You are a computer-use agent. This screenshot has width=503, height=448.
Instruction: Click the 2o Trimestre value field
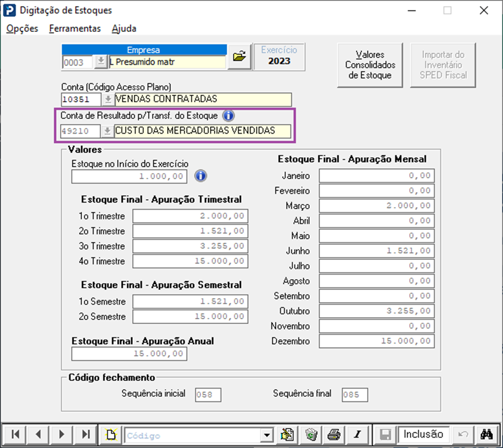coord(191,231)
